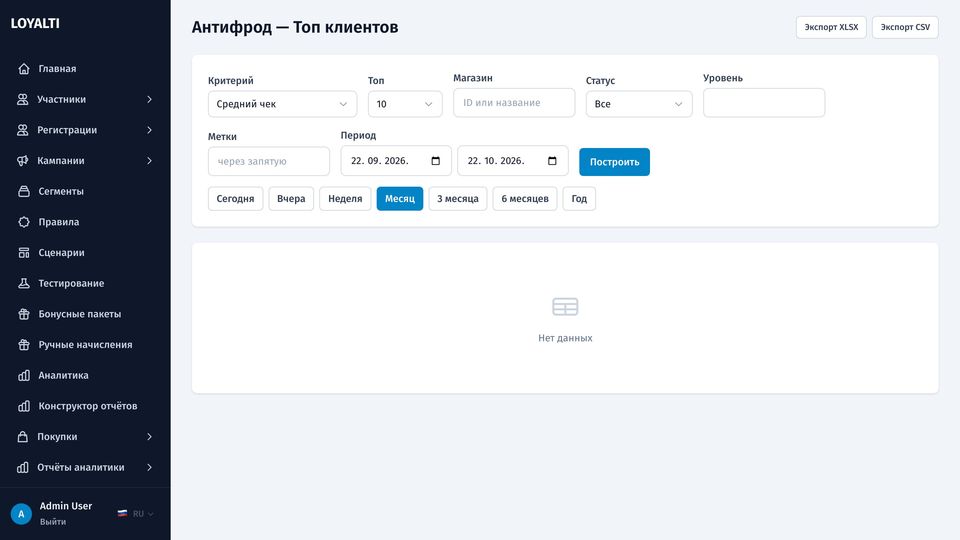Select the Сегодня period preset
This screenshot has height=540, width=960.
(x=235, y=198)
